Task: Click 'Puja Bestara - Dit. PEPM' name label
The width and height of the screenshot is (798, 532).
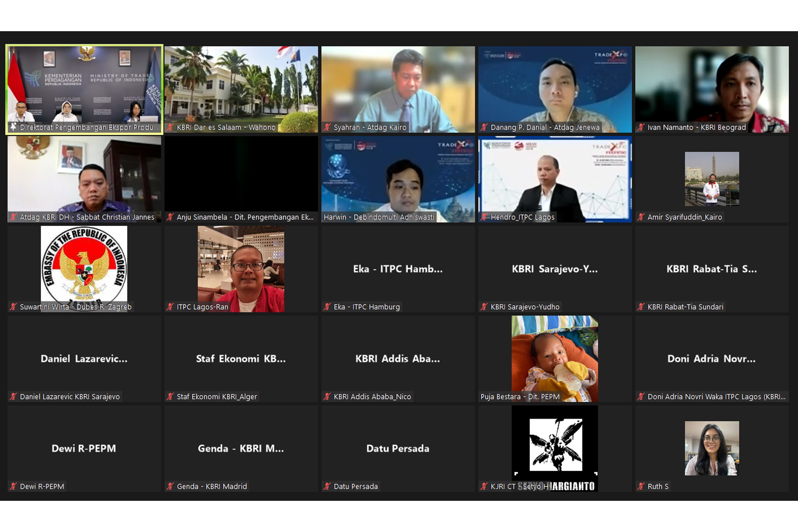Action: pyautogui.click(x=520, y=397)
